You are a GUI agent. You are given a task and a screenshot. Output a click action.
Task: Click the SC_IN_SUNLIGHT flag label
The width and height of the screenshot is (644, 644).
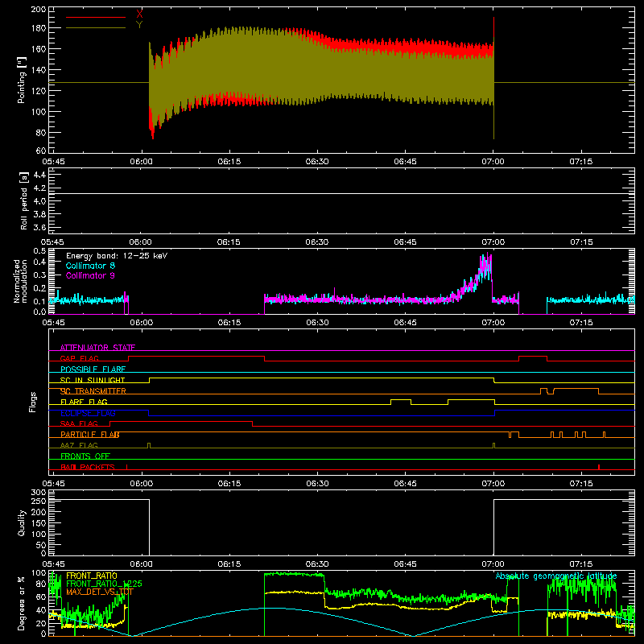93,380
